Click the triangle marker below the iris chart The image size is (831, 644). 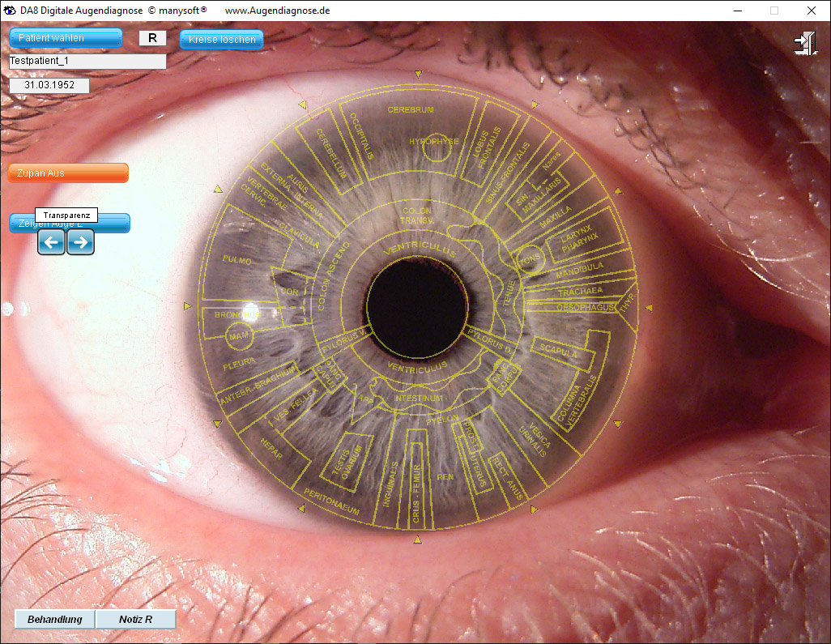coord(418,540)
